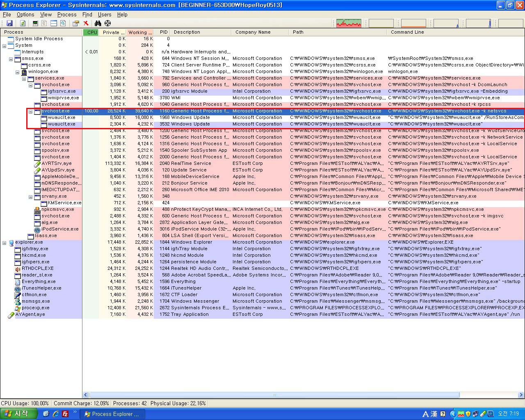525x420 pixels.
Task: Click Internet Explorer quick launch icon
Action: point(55,414)
